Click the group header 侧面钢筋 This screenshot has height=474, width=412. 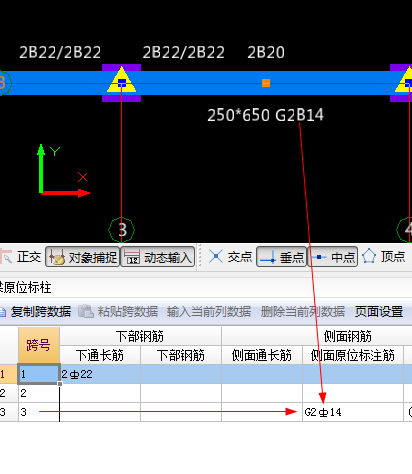348,336
